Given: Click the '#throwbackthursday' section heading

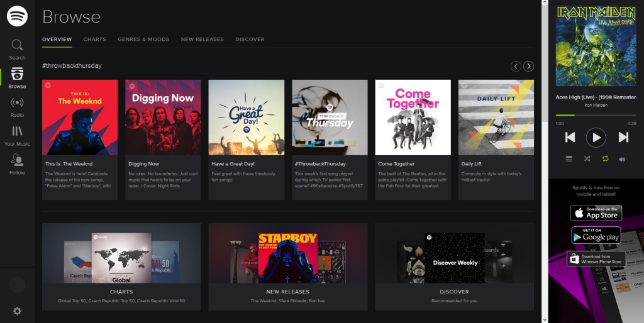Looking at the screenshot, I should tap(72, 65).
